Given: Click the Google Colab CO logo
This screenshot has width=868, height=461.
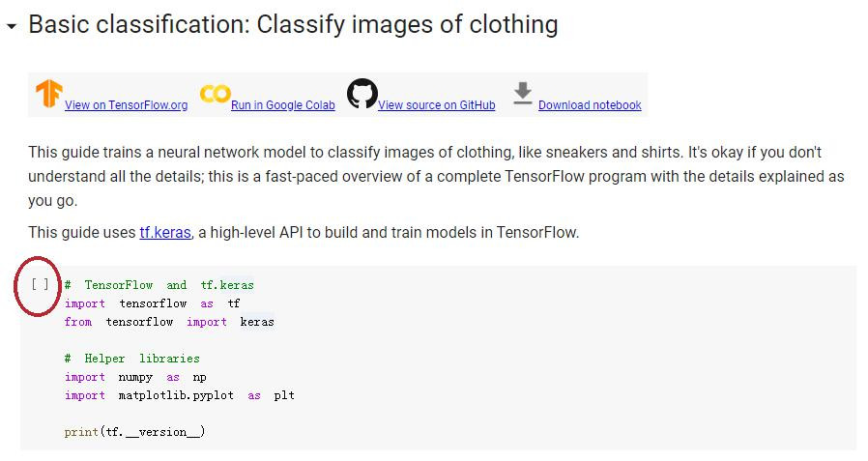Looking at the screenshot, I should tap(215, 94).
